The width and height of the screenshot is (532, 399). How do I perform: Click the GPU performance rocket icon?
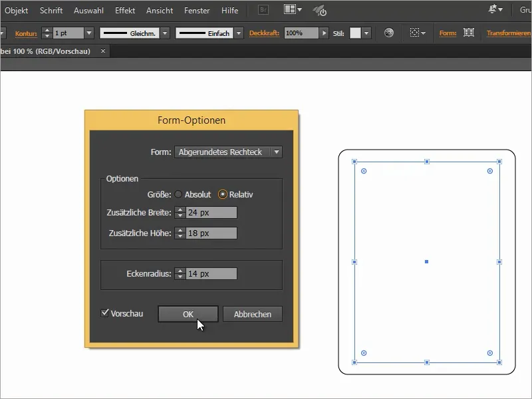[320, 11]
